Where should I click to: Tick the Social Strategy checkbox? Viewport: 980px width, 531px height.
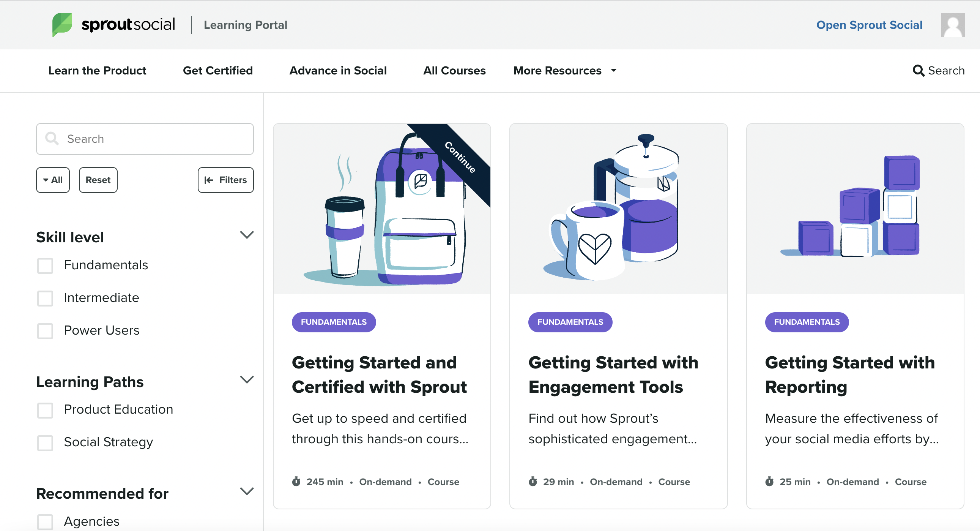(x=45, y=443)
